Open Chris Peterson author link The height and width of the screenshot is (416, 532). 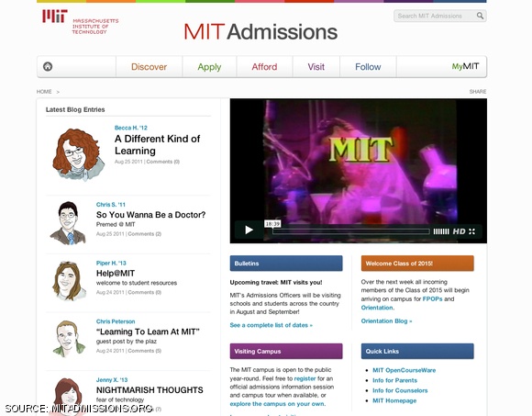click(116, 321)
